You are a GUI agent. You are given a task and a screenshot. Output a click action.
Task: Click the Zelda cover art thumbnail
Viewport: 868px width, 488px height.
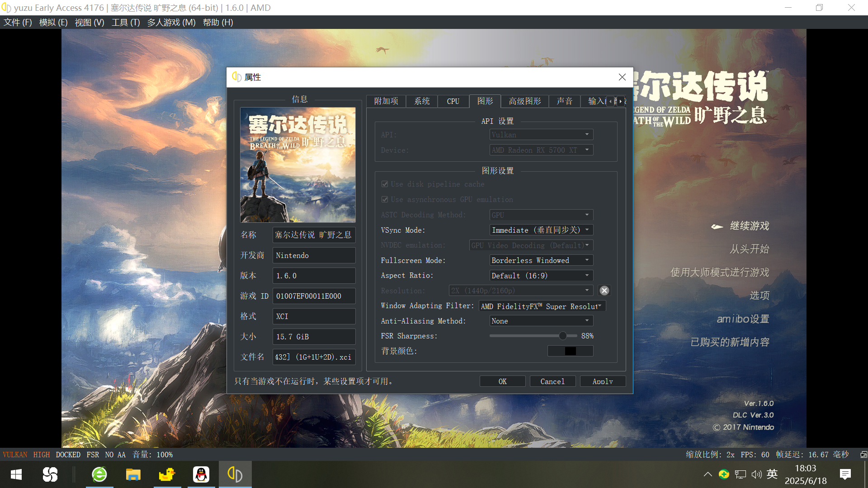(297, 165)
